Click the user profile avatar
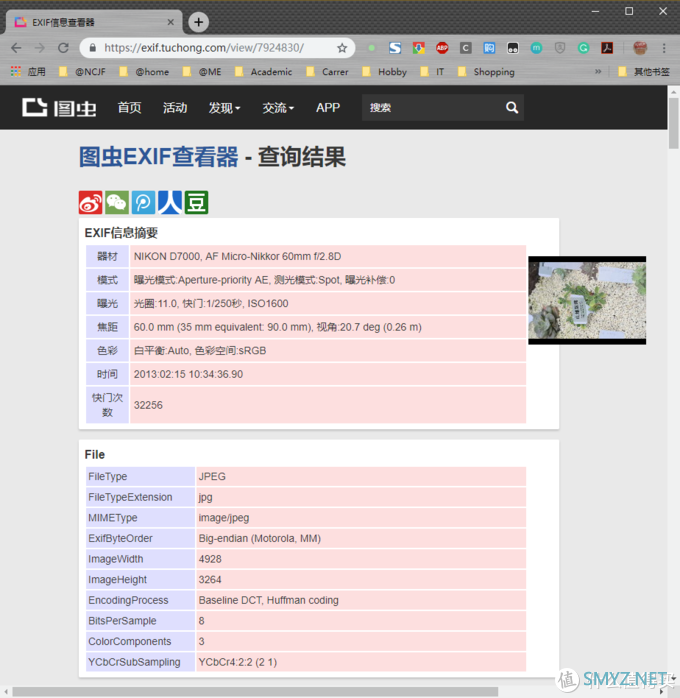This screenshot has height=698, width=680. pos(640,48)
